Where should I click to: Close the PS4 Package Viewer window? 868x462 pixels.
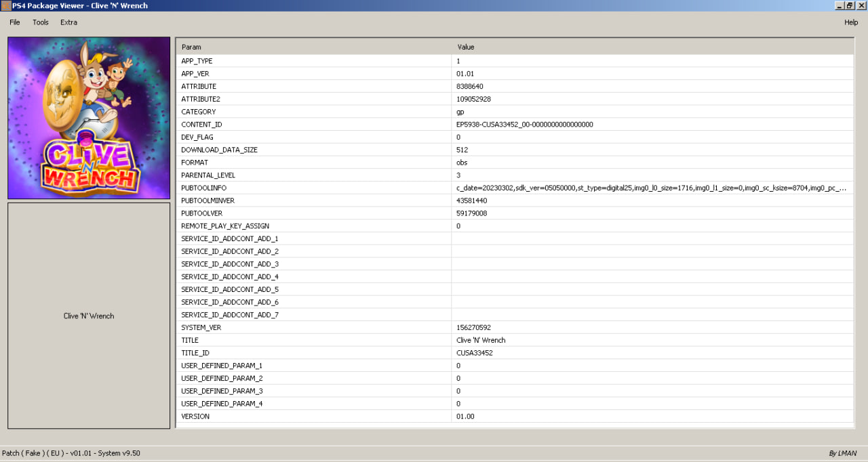coord(861,5)
